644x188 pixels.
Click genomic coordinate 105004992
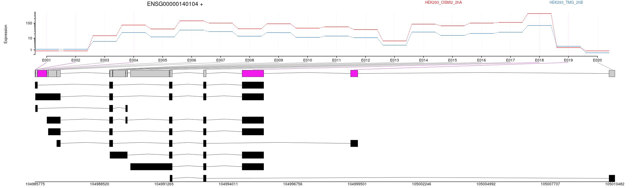coord(486,184)
